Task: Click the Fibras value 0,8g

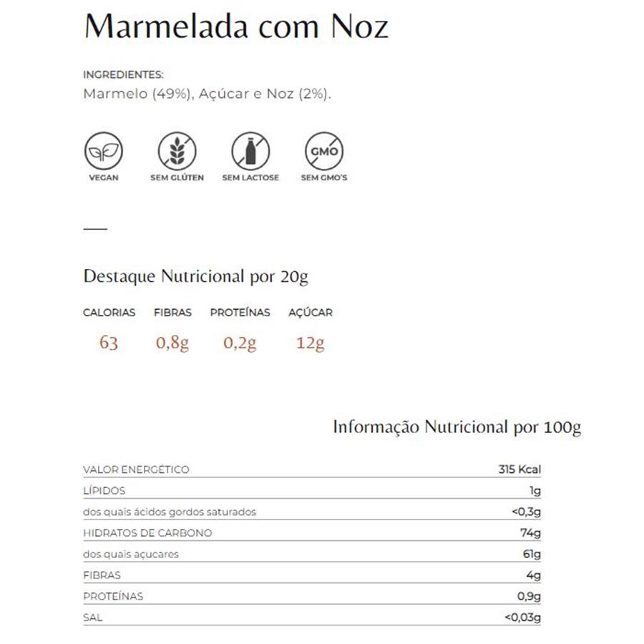Action: point(172,343)
